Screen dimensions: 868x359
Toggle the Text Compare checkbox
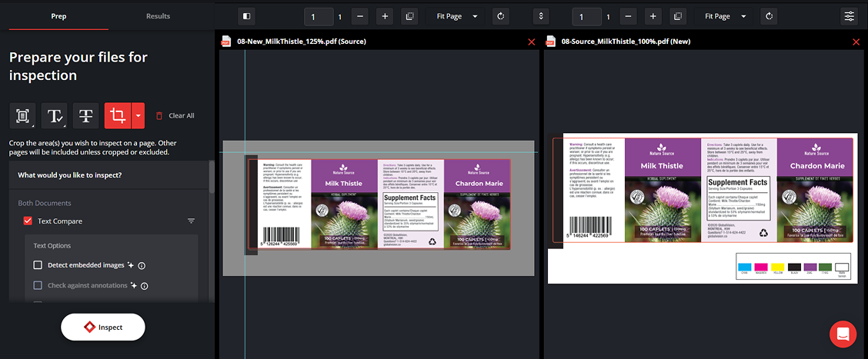coord(28,221)
